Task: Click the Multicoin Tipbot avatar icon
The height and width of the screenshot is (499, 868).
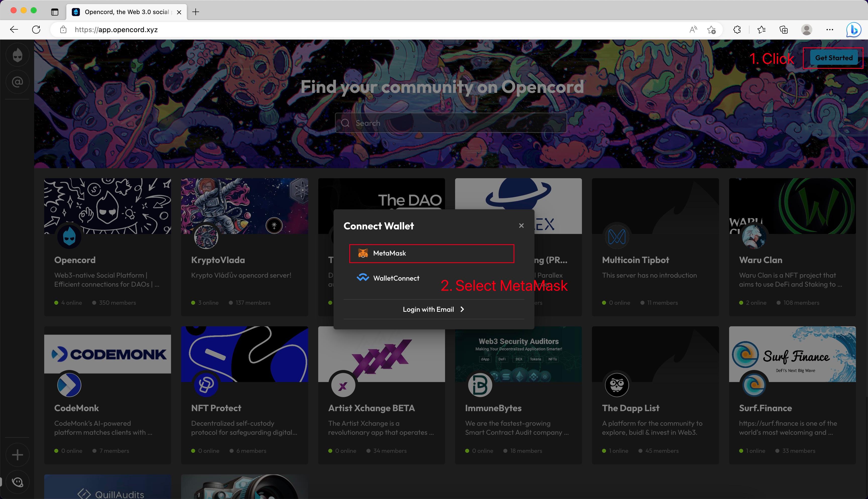Action: point(617,237)
